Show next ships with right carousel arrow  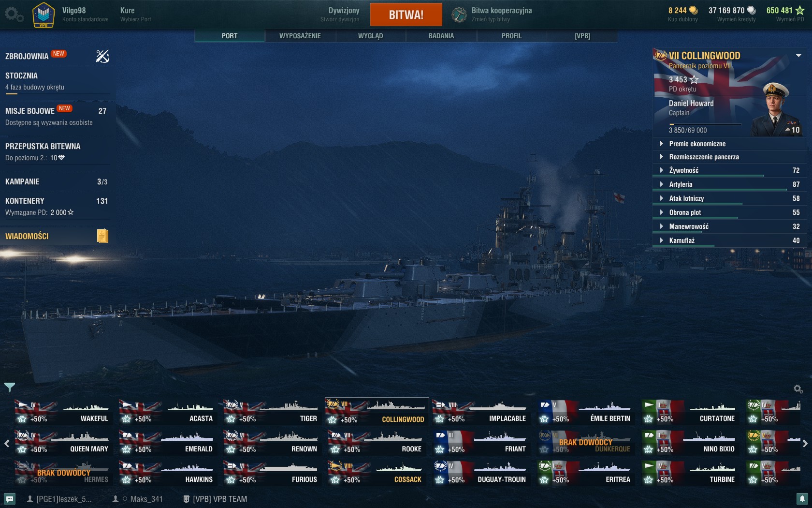point(805,443)
